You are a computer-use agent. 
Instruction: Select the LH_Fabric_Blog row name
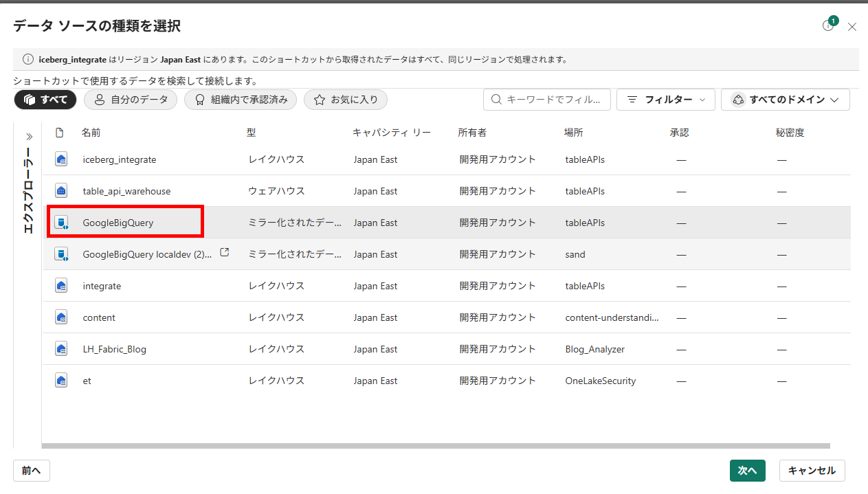pos(115,349)
